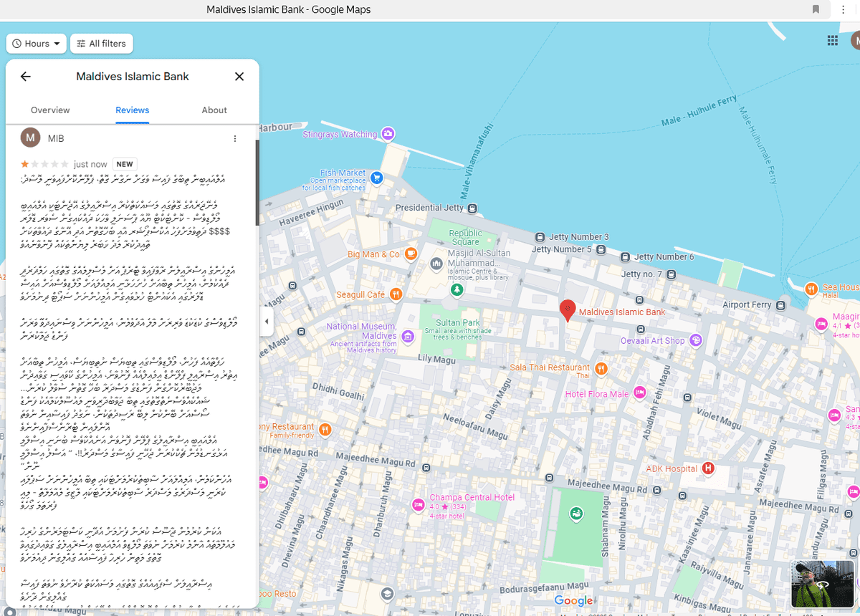Open the Street View thumbnail

click(823, 583)
